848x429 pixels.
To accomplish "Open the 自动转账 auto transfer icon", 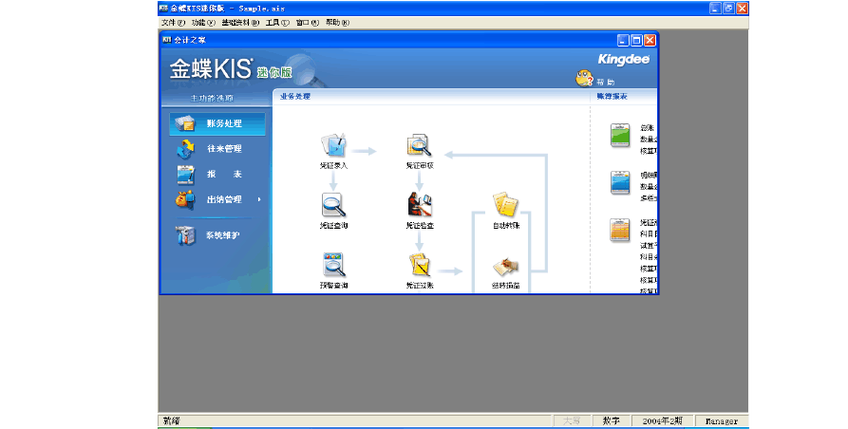I will (x=506, y=205).
